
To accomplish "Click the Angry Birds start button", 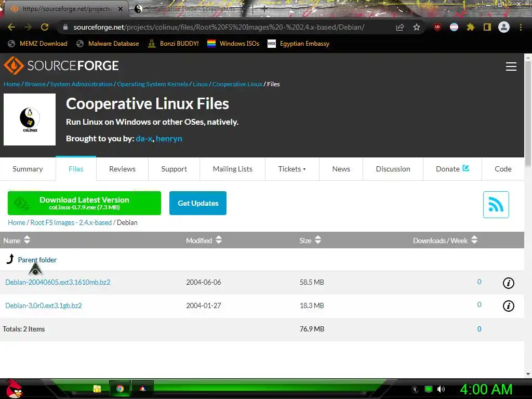I will point(14,389).
